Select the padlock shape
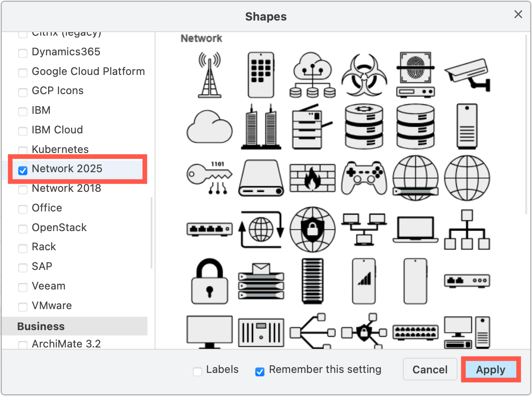 coord(209,281)
